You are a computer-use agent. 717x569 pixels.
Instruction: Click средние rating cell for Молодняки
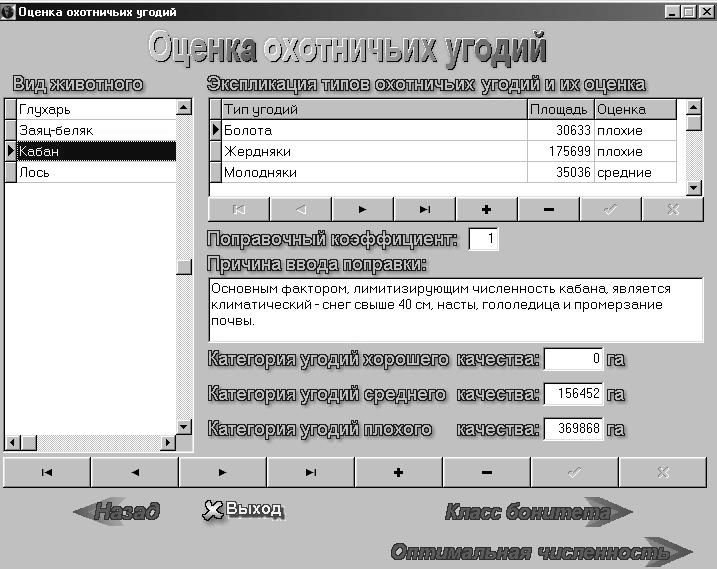coord(635,172)
